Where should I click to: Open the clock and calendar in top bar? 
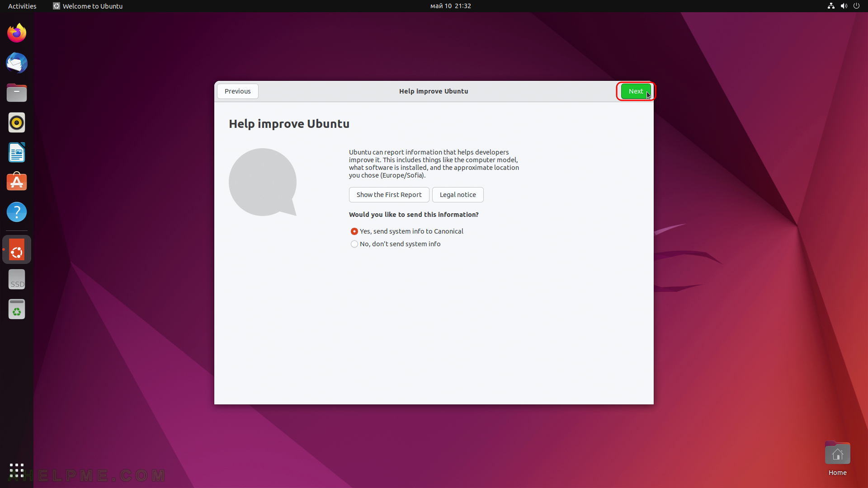click(x=450, y=6)
